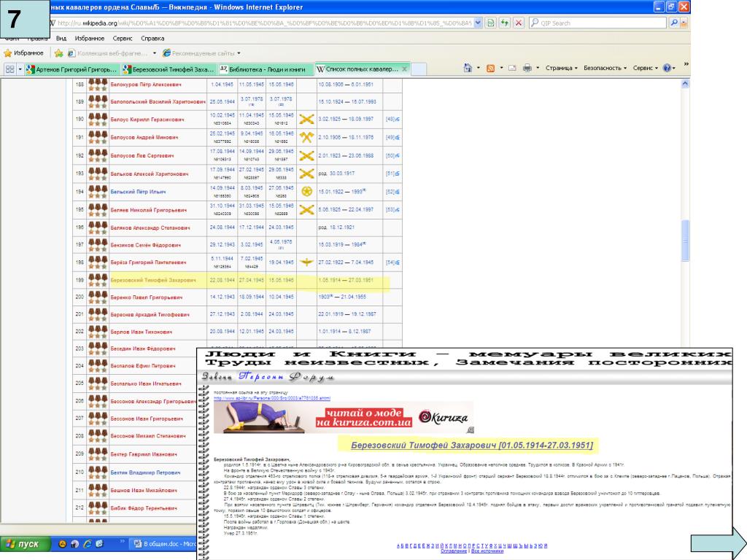Open the search provider dropdown next to QIP Search

pos(684,23)
